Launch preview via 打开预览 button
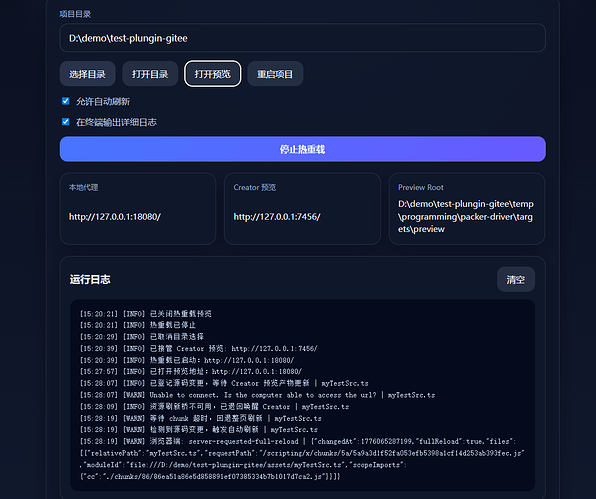The image size is (596, 499). [x=212, y=74]
